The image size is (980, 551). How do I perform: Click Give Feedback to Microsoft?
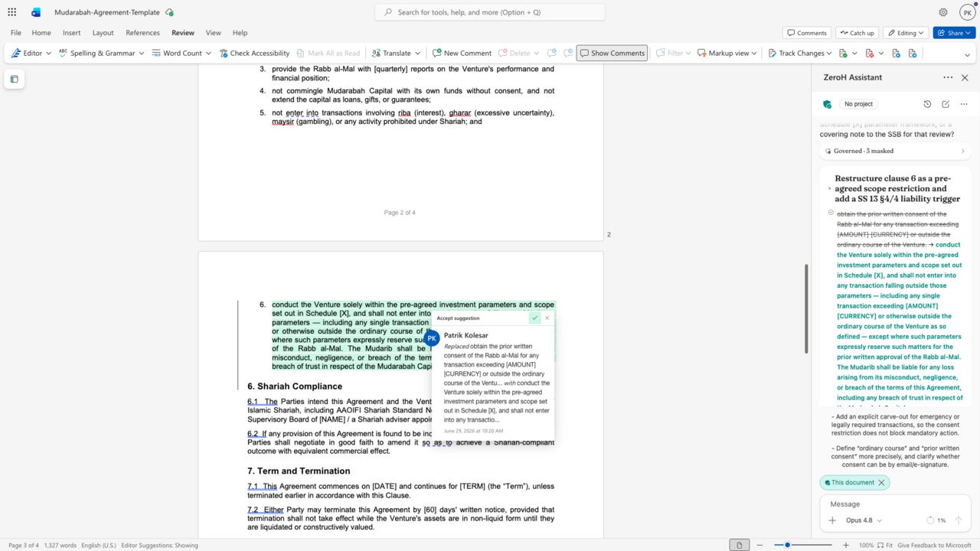(934, 545)
